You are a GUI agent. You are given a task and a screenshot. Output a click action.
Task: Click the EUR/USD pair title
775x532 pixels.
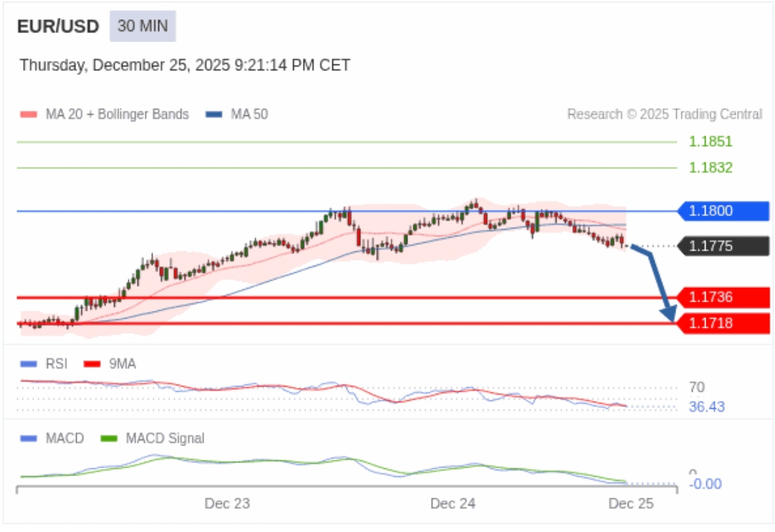(x=58, y=26)
